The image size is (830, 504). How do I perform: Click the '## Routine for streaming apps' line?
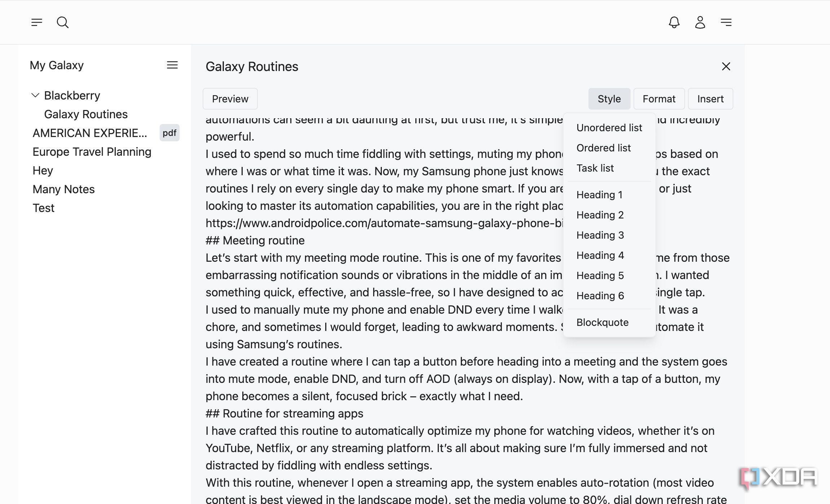(x=284, y=414)
